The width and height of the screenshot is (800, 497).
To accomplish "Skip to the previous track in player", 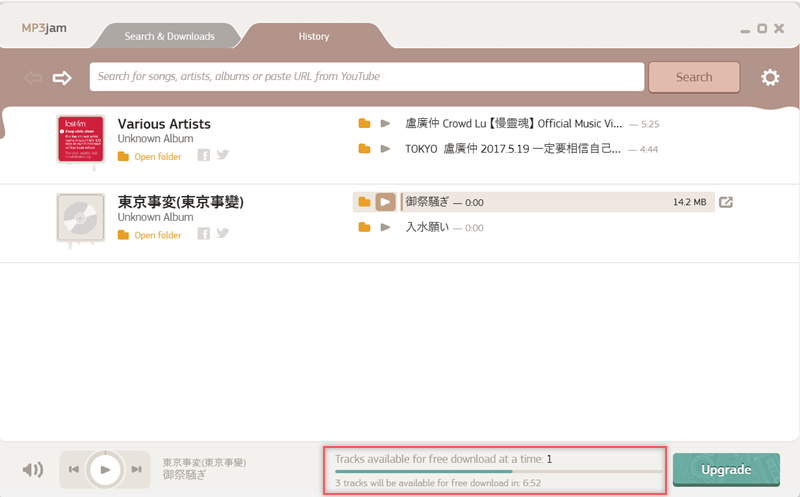I will click(74, 469).
